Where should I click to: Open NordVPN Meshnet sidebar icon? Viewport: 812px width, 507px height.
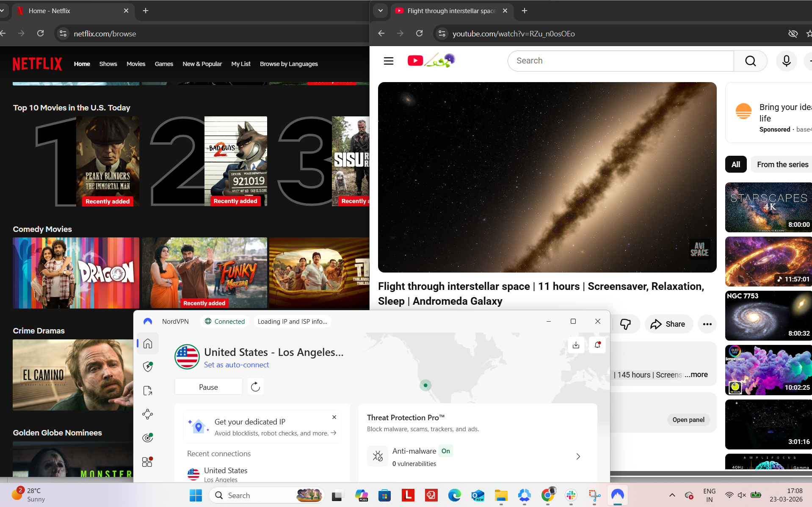148,414
